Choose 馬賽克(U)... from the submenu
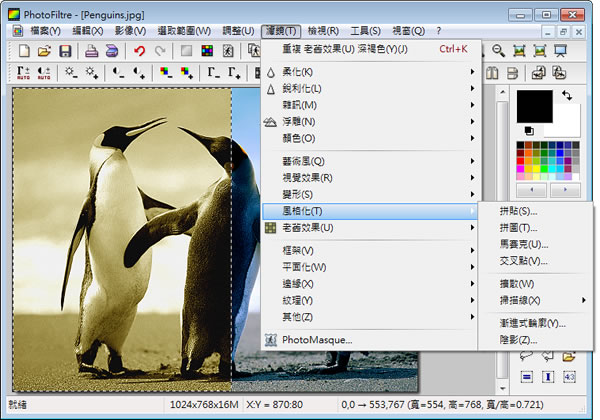This screenshot has width=600, height=420. coord(524,244)
